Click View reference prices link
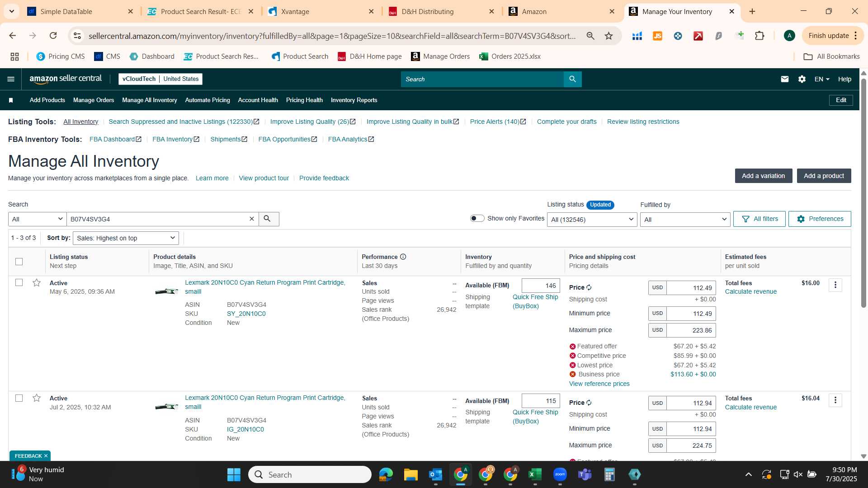The width and height of the screenshot is (868, 488). [599, 384]
